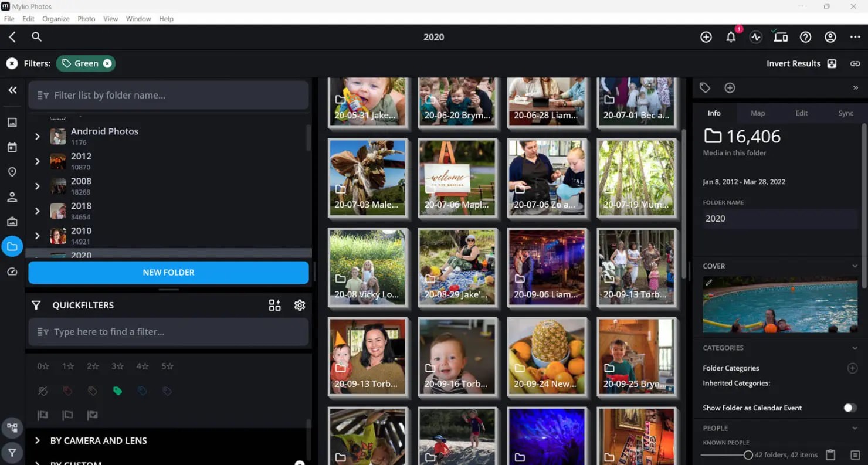Screen dimensions: 868x465
Task: Open the People view from the sidebar
Action: [x=12, y=197]
